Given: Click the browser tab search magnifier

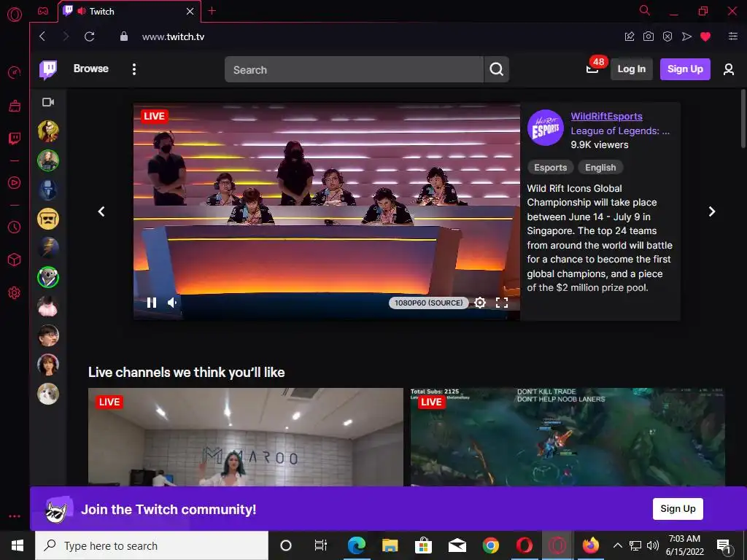Looking at the screenshot, I should (645, 10).
